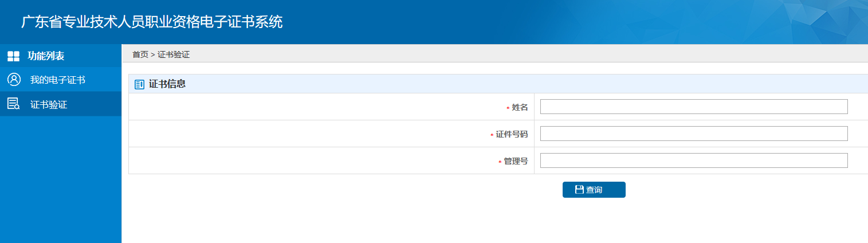
Task: Click the 功能列表 sidebar heading
Action: [x=46, y=56]
